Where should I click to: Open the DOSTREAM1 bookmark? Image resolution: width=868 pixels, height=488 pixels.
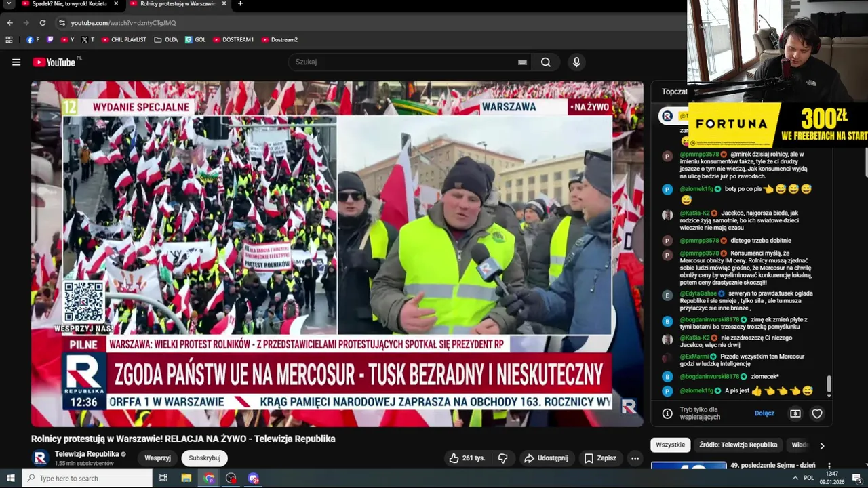pos(233,40)
